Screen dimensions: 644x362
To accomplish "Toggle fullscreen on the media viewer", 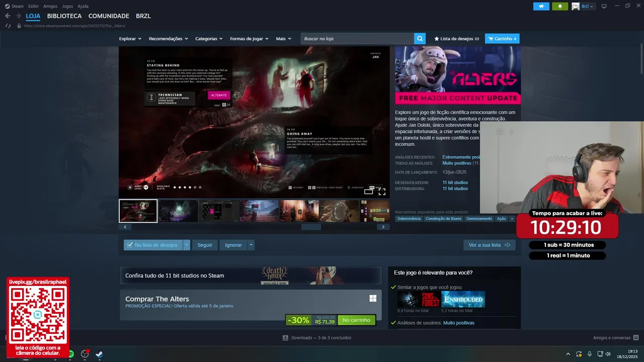I will point(382,191).
